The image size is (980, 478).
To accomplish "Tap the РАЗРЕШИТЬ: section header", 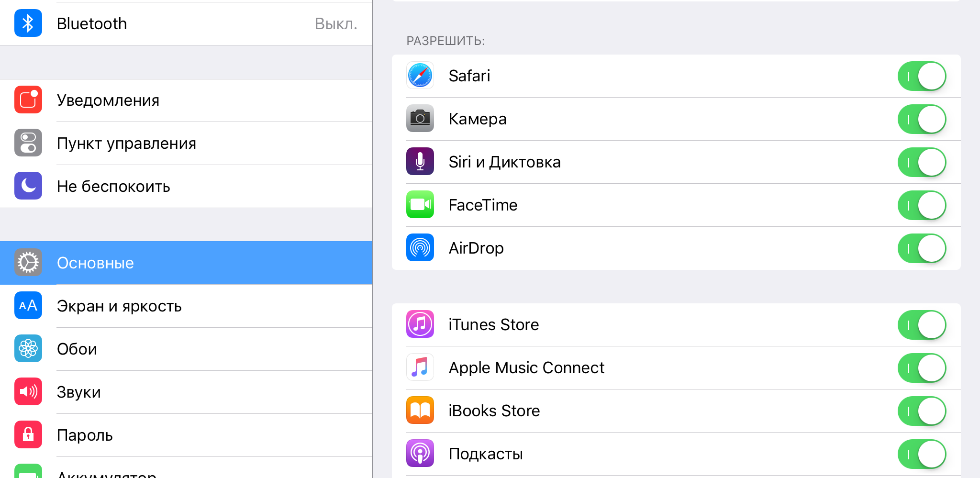I will (445, 41).
